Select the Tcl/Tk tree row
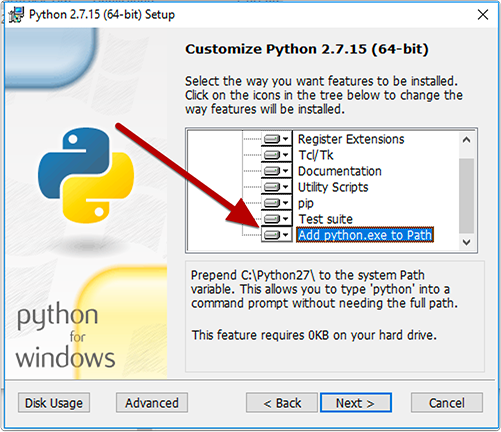This screenshot has height=432, width=501. coord(316,155)
